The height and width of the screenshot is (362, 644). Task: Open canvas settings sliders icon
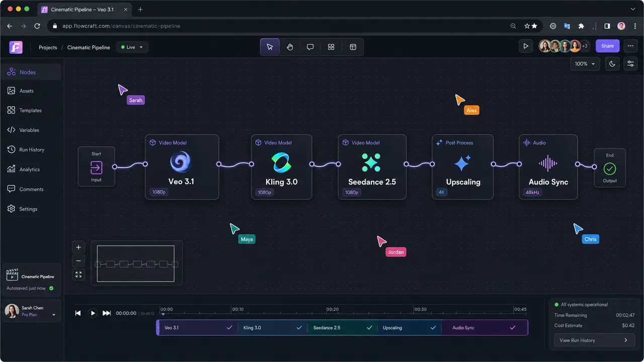pyautogui.click(x=630, y=64)
